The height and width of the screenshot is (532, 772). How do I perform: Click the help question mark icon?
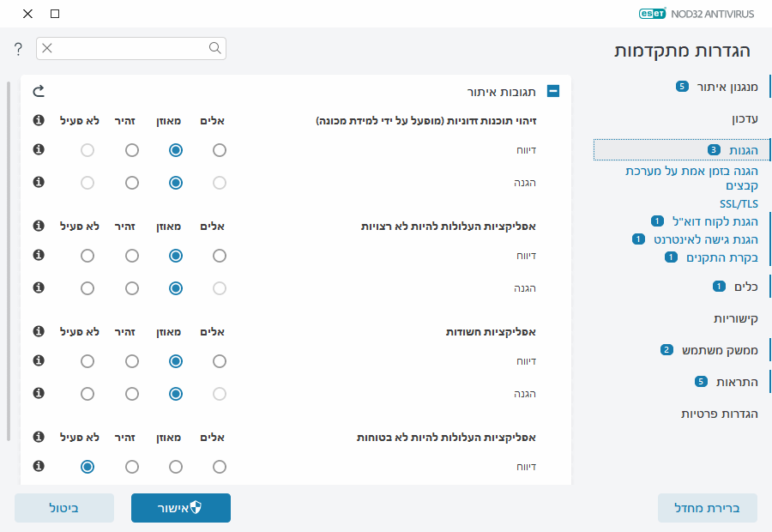pos(18,49)
